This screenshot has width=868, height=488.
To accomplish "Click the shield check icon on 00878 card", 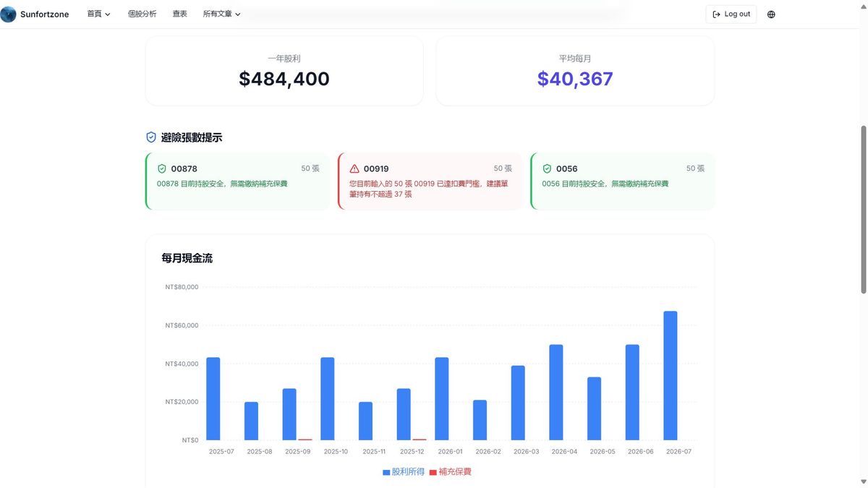I will point(162,168).
